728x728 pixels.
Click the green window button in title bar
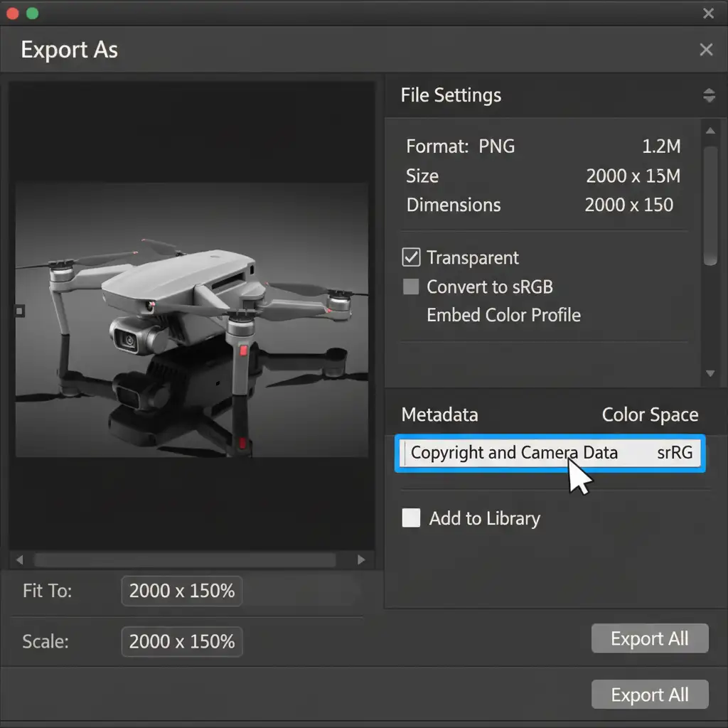[32, 13]
